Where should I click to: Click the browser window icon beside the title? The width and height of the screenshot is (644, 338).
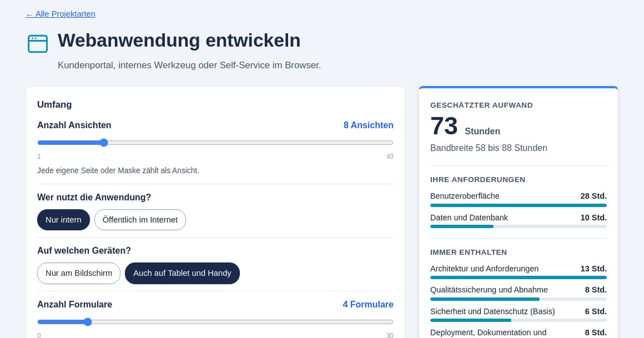click(38, 44)
